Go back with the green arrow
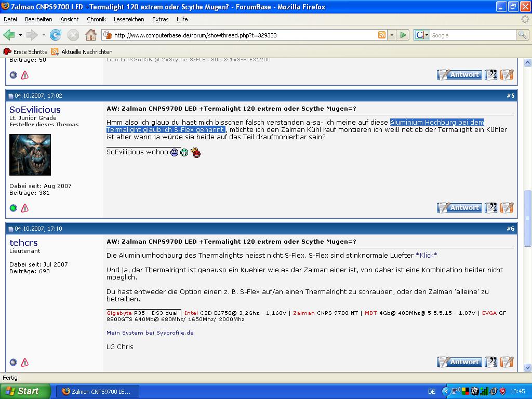 [x=9, y=35]
